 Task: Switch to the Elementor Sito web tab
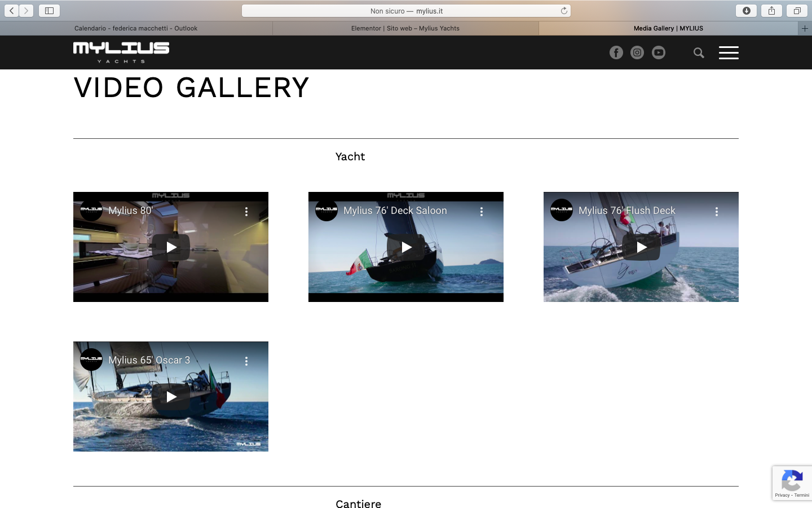(405, 28)
